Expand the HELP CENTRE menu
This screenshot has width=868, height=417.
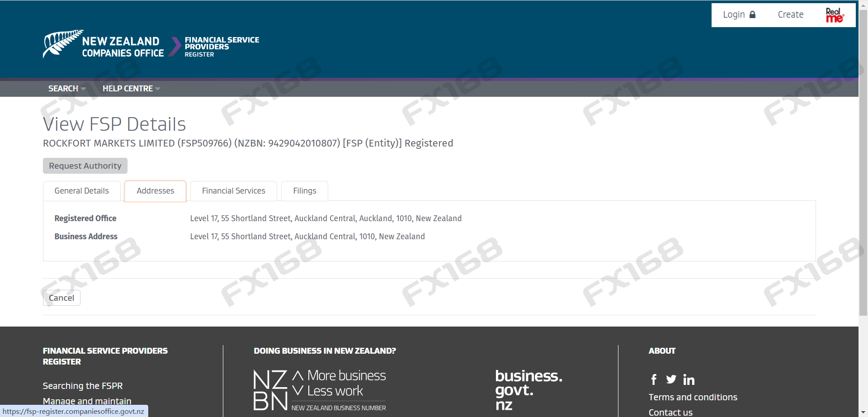pyautogui.click(x=131, y=89)
